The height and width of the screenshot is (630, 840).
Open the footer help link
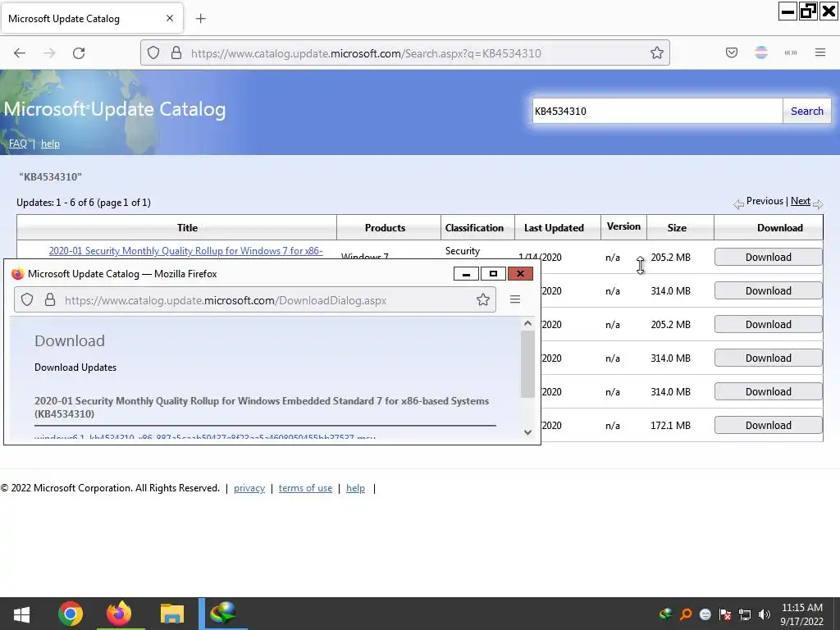coord(355,488)
